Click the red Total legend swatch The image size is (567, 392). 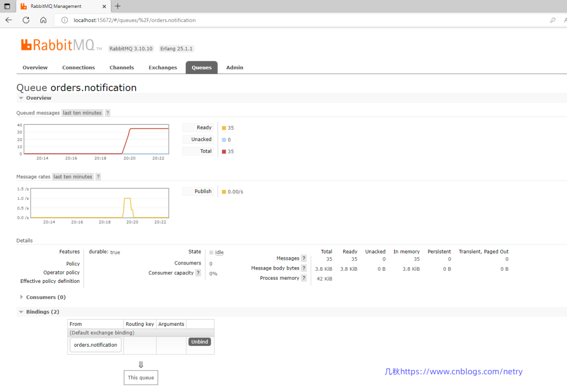[224, 151]
